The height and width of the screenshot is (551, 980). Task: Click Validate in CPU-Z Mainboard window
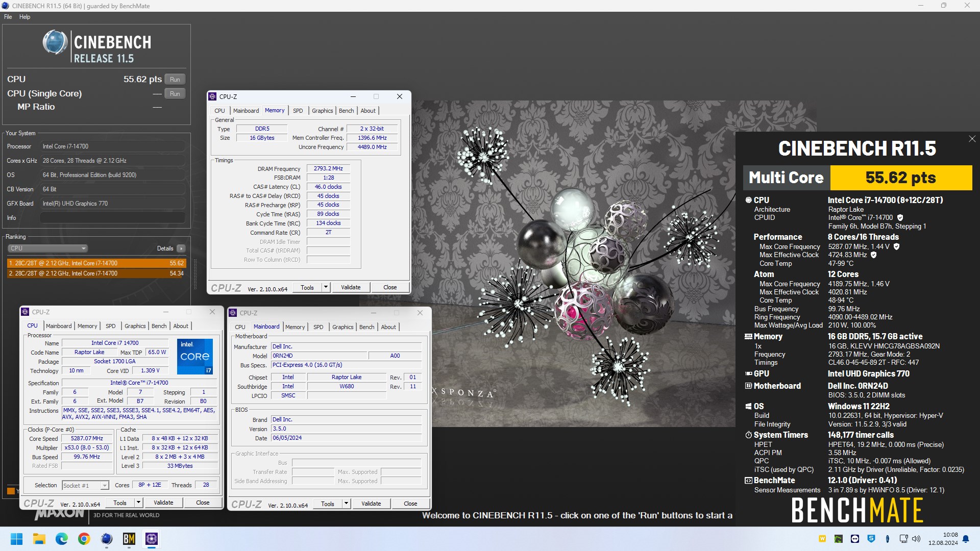pyautogui.click(x=371, y=504)
